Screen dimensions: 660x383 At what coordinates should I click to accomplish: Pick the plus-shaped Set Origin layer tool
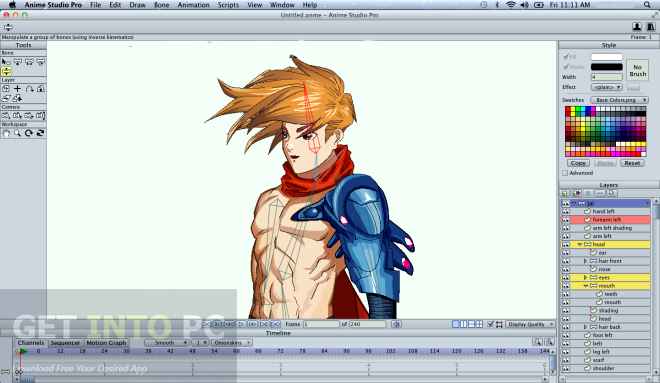[x=17, y=89]
